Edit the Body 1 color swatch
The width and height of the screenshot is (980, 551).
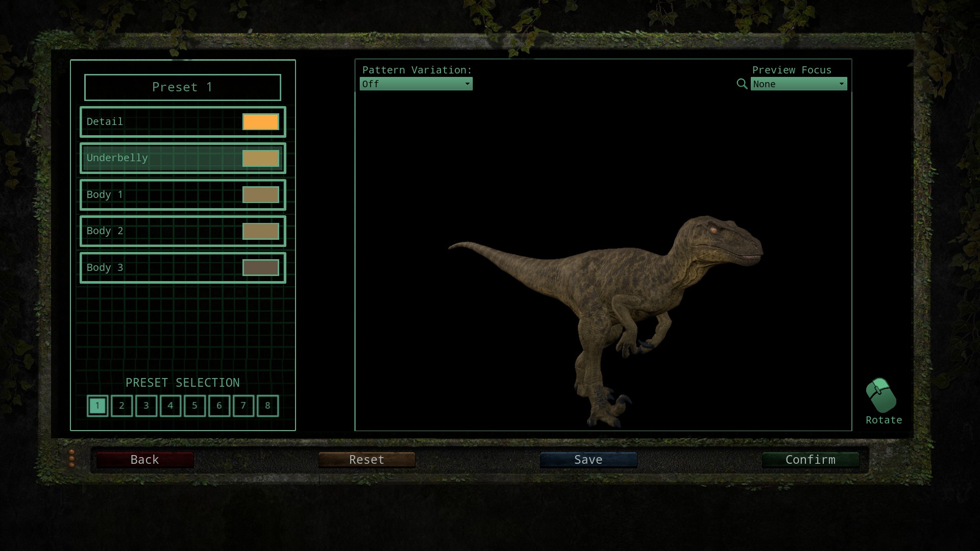coord(260,194)
